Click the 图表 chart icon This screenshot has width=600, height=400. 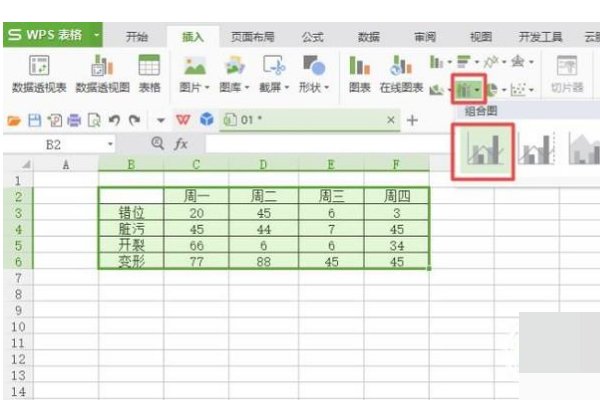[360, 65]
